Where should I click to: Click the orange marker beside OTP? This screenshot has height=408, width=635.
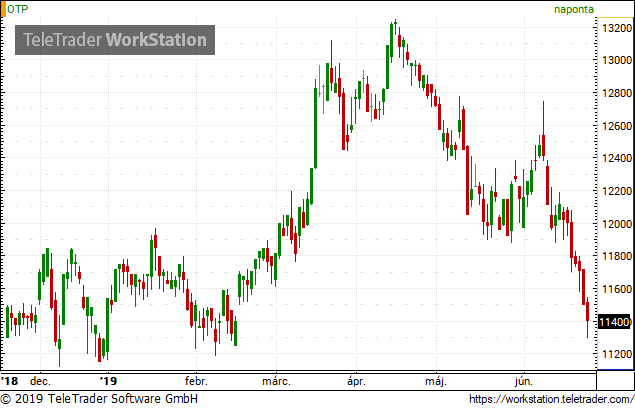[3, 9]
